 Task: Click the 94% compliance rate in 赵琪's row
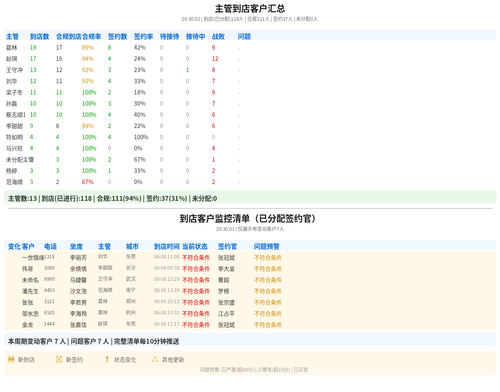point(88,59)
